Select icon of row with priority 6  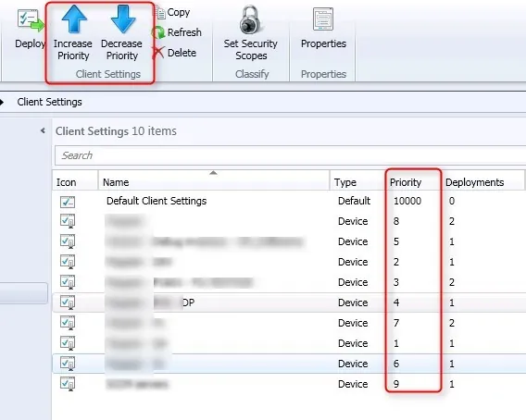pyautogui.click(x=68, y=364)
